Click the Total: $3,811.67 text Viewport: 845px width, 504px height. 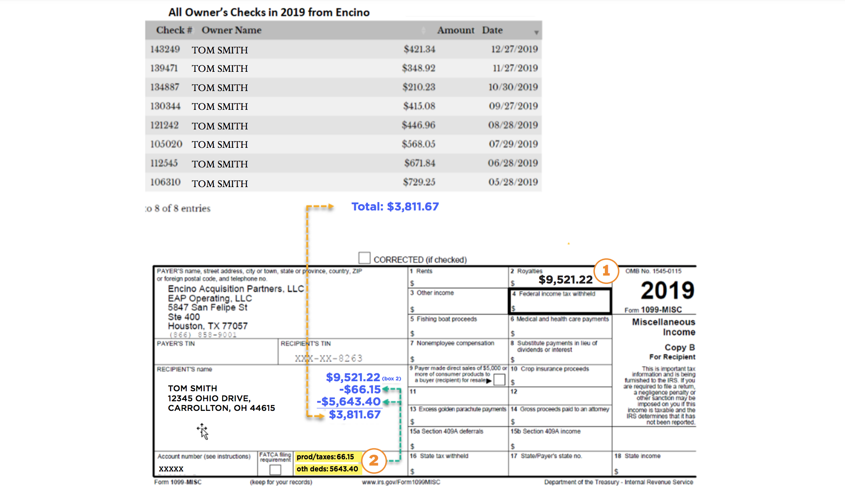click(395, 207)
